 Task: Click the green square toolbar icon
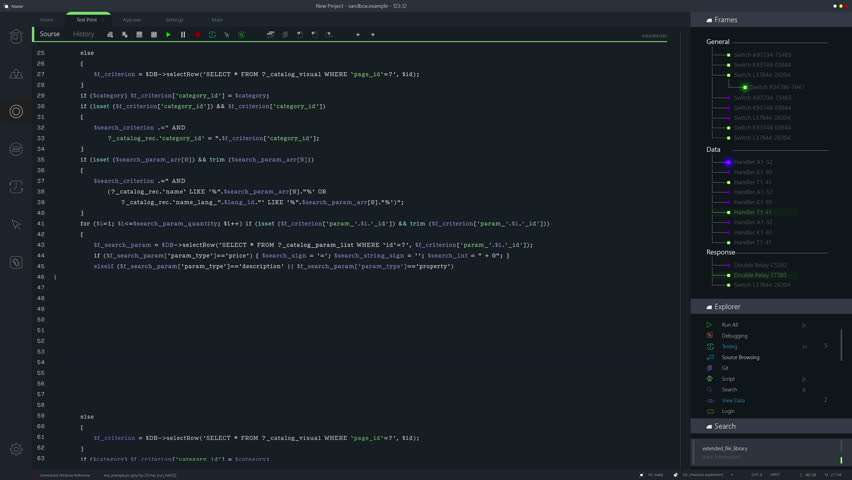point(242,35)
